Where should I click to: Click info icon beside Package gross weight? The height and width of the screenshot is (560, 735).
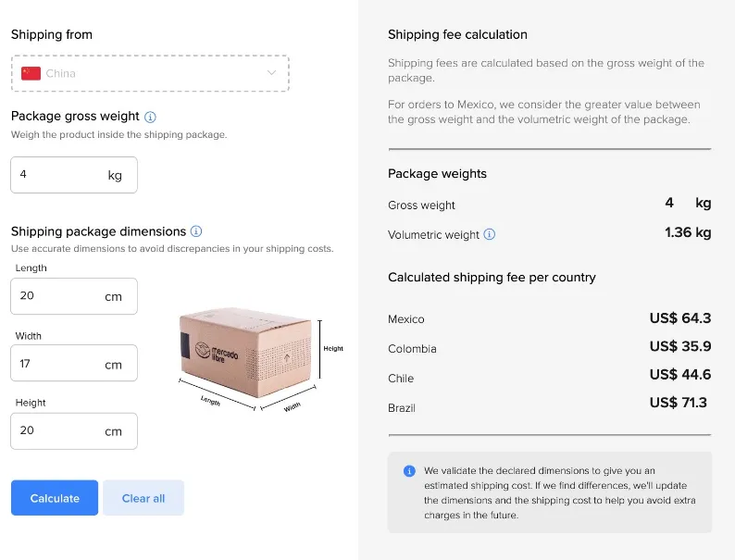pyautogui.click(x=150, y=117)
